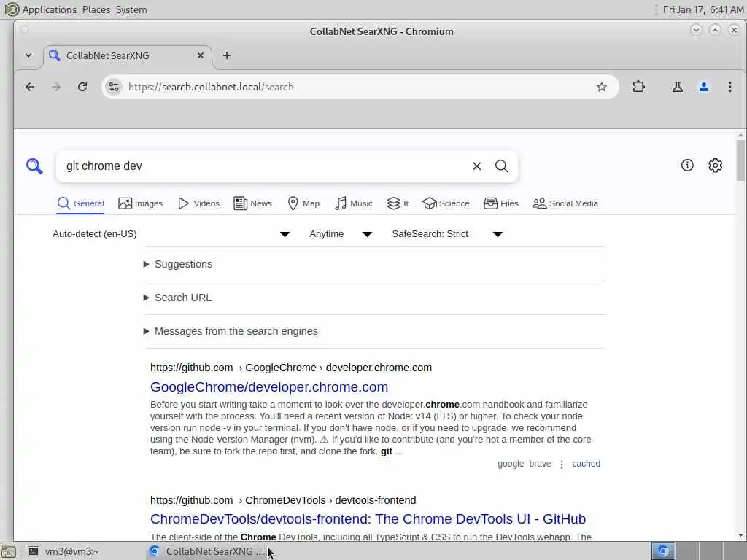
Task: Switch to the Videos tab
Action: coord(198,203)
